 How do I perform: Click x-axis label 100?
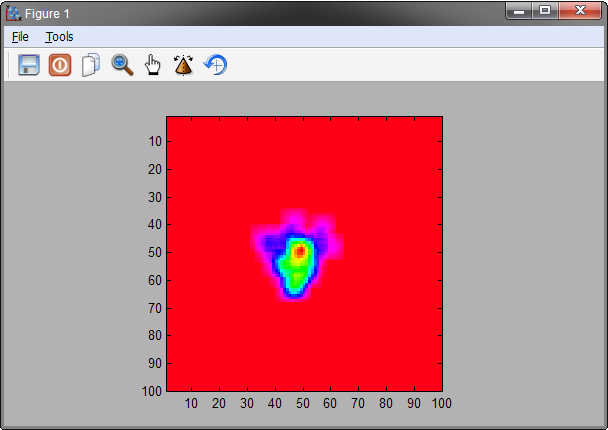(442, 404)
